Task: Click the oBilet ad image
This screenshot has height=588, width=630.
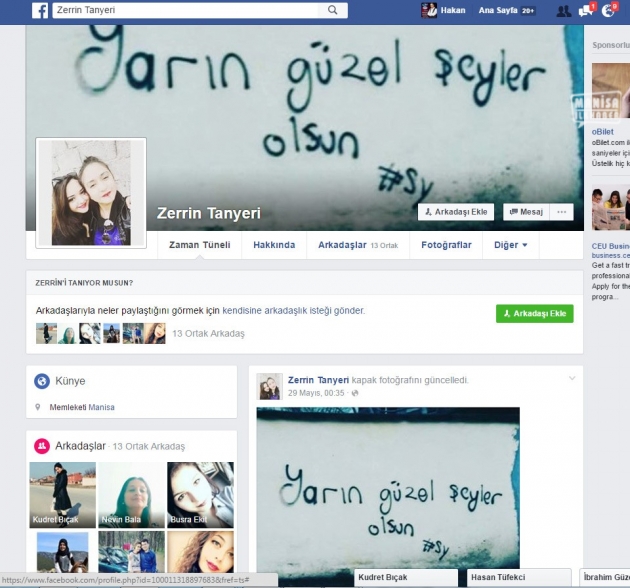Action: tap(611, 90)
